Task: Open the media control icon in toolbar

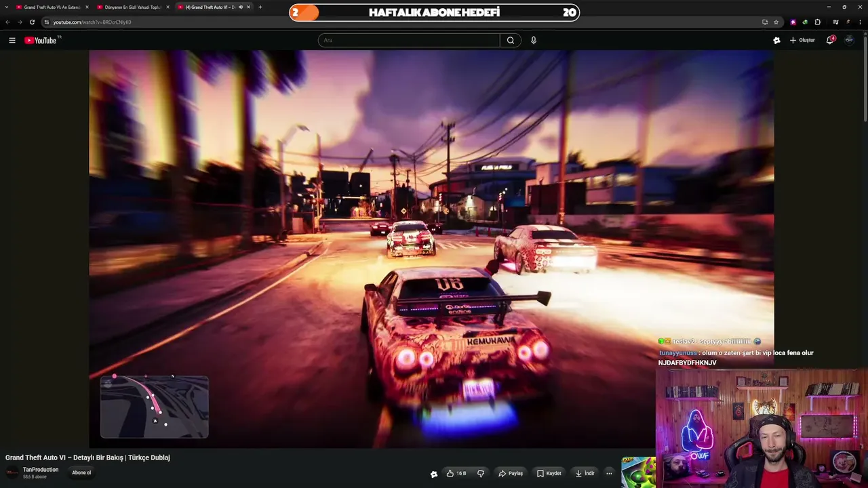Action: pyautogui.click(x=835, y=22)
